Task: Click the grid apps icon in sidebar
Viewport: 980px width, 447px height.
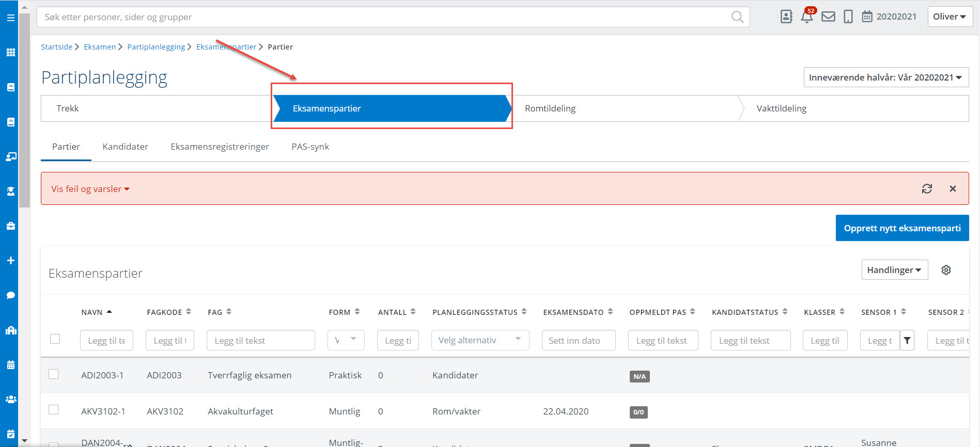Action: coord(10,53)
